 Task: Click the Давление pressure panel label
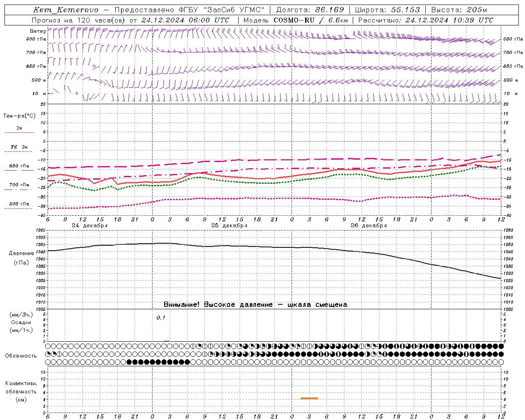click(21, 253)
